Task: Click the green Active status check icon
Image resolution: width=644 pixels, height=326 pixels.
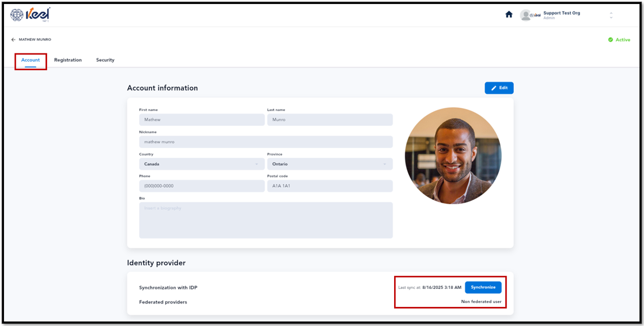Action: click(x=610, y=39)
